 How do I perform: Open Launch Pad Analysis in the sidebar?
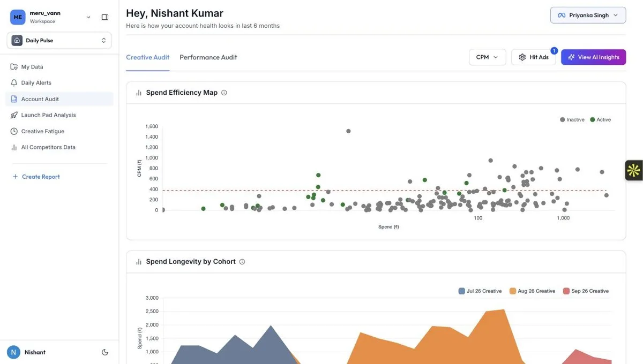click(59, 115)
